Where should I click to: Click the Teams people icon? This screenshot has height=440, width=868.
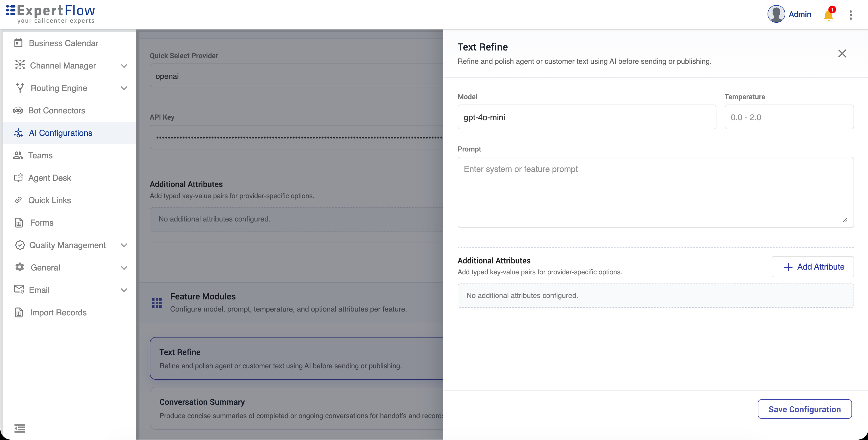pyautogui.click(x=18, y=155)
